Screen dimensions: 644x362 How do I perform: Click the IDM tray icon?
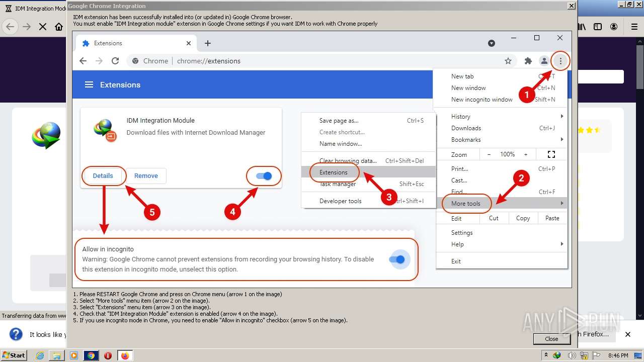(x=557, y=355)
